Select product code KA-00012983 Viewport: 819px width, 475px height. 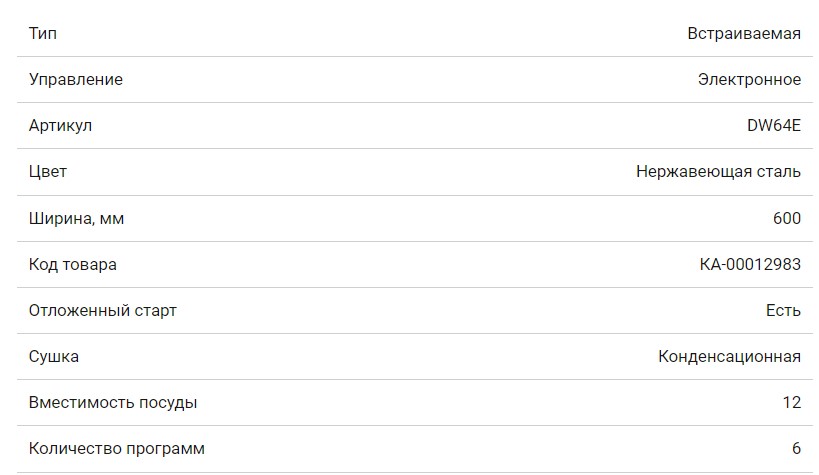click(x=750, y=265)
